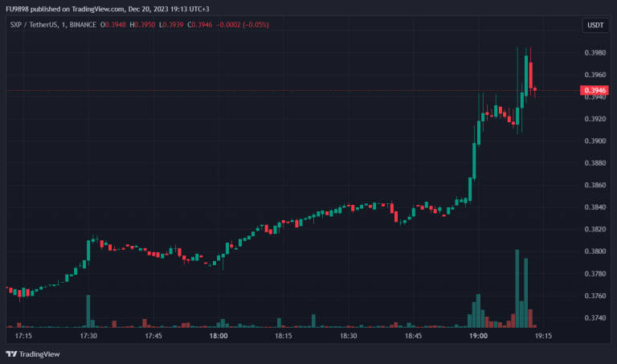This screenshot has width=617, height=364.
Task: Click the tall volume bar at 17:30
Action: [88, 311]
